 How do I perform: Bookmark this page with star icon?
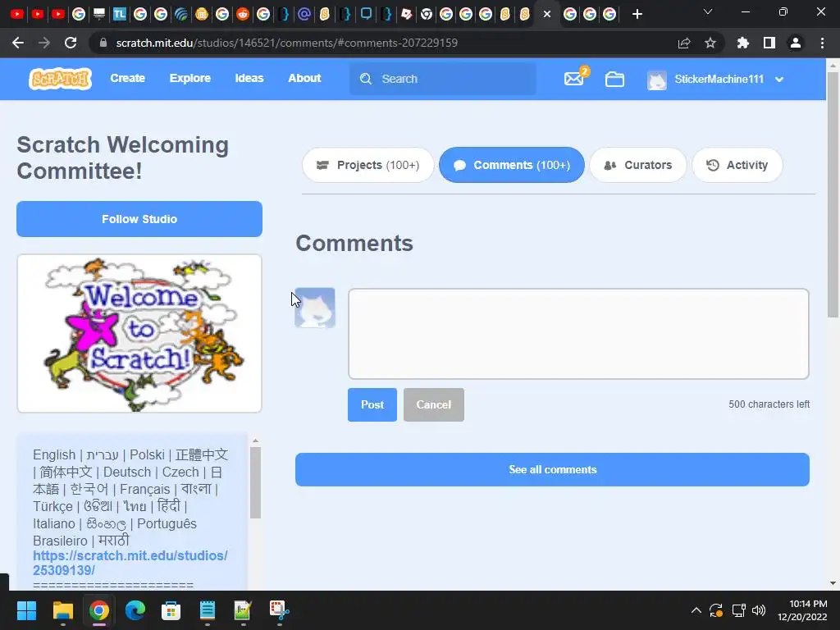(710, 43)
